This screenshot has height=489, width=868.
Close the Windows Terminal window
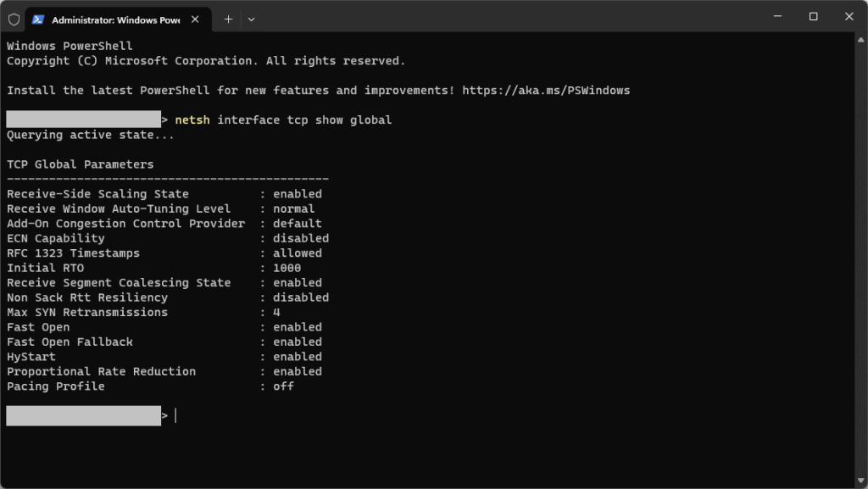[849, 16]
